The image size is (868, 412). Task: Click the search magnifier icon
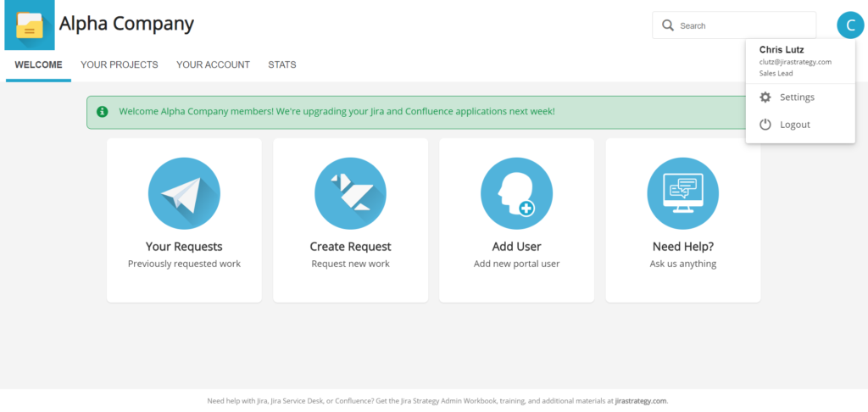(x=668, y=25)
